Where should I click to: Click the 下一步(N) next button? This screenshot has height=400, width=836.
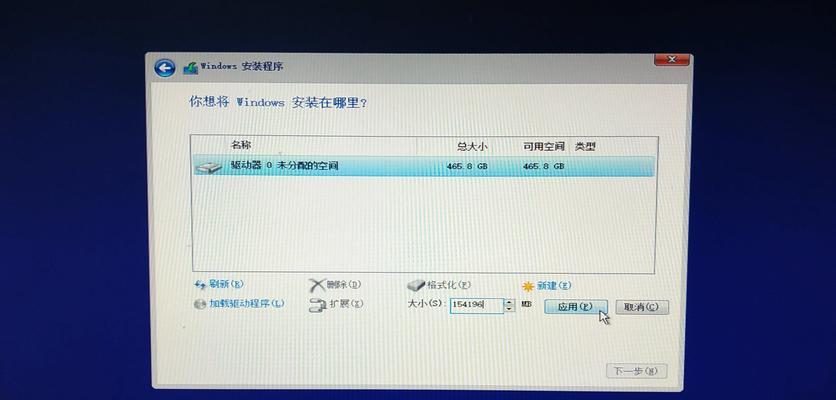637,371
